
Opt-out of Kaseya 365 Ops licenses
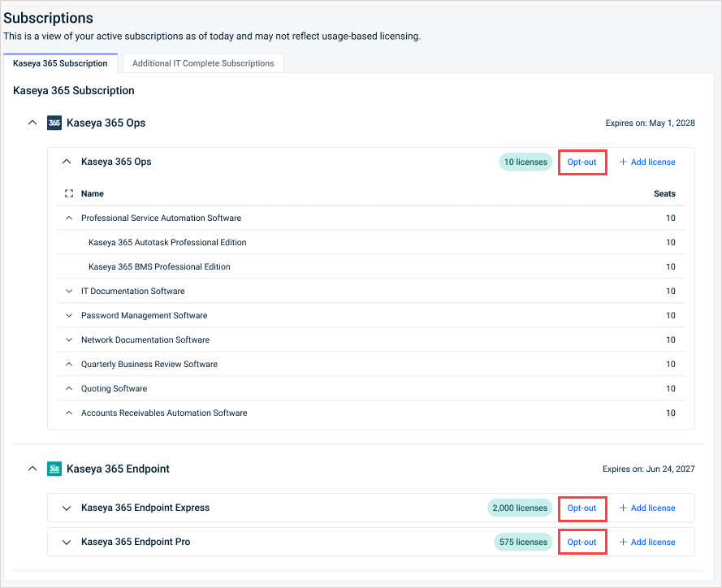pos(581,162)
